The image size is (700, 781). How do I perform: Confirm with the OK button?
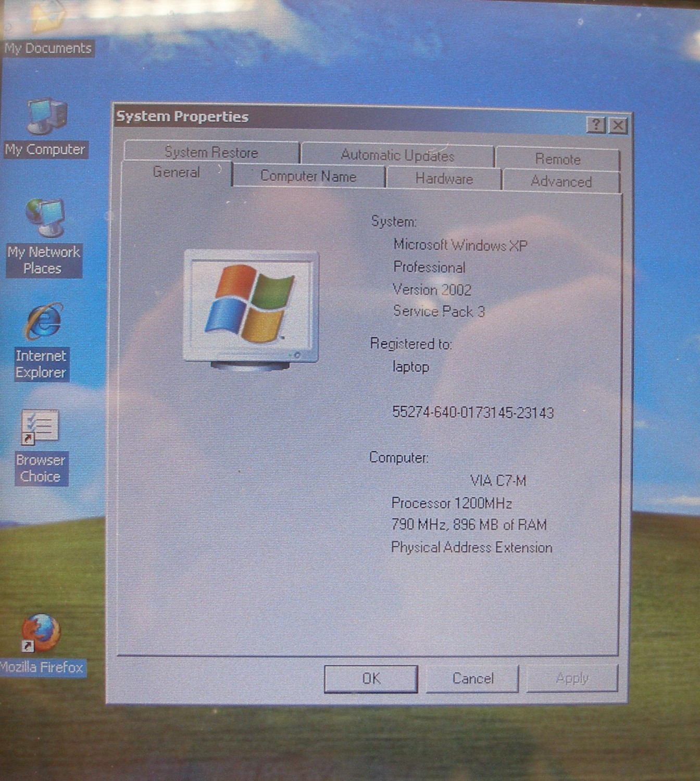tap(371, 678)
